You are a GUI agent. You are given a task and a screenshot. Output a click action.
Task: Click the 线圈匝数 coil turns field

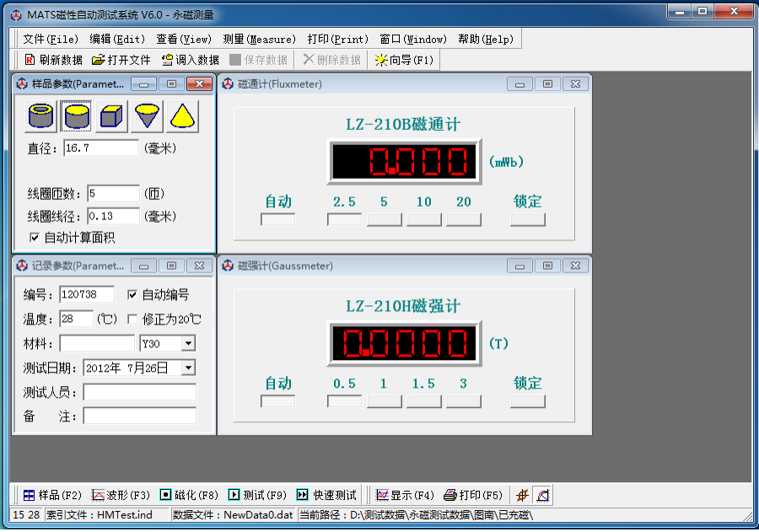[x=113, y=194]
